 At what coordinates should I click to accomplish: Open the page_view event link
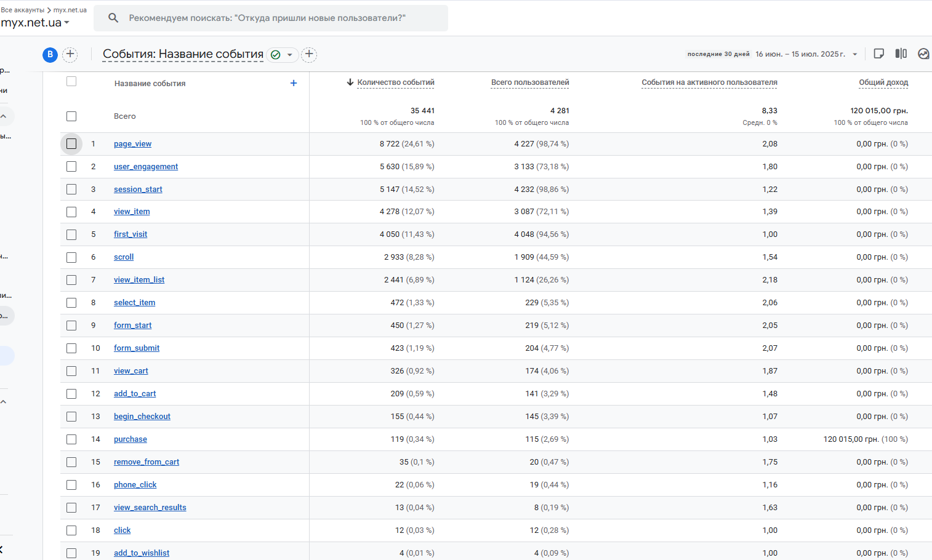pos(132,144)
